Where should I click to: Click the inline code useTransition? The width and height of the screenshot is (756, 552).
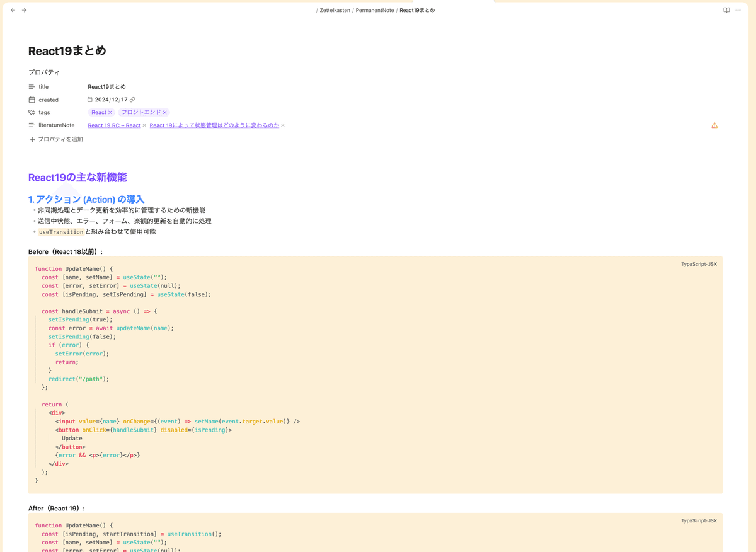[x=61, y=232]
